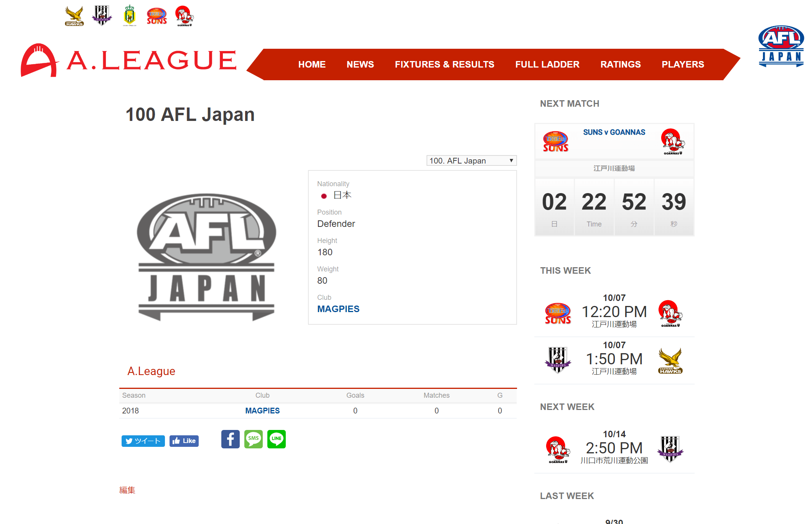The height and width of the screenshot is (524, 812).
Task: Open the Magpies logo in top bar
Action: pos(102,16)
